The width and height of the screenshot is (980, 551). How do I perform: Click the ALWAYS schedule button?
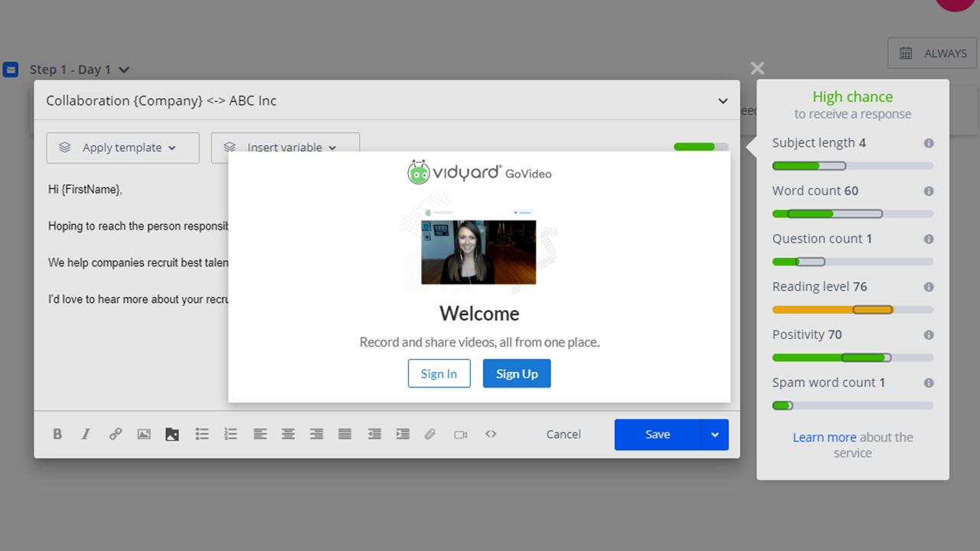coord(933,54)
